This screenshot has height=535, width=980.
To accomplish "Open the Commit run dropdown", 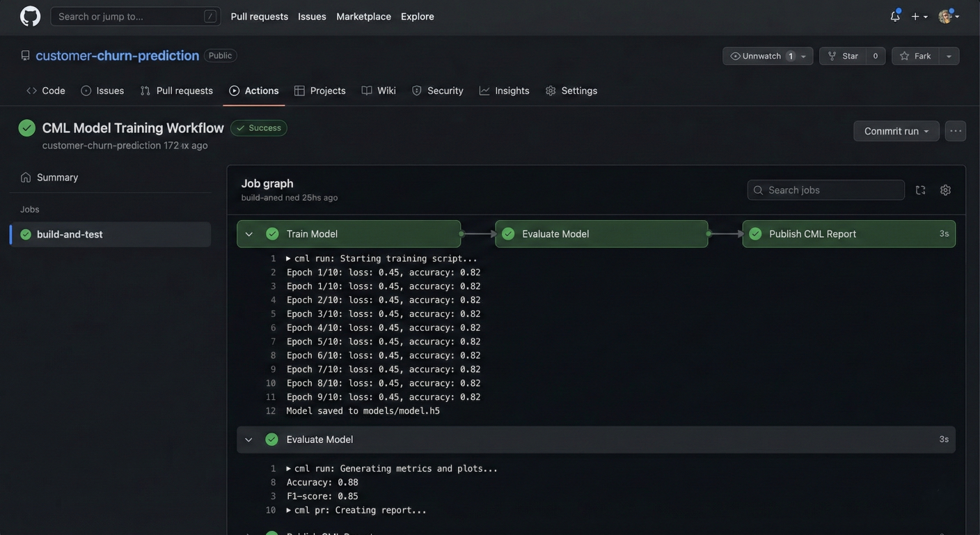I will click(896, 131).
